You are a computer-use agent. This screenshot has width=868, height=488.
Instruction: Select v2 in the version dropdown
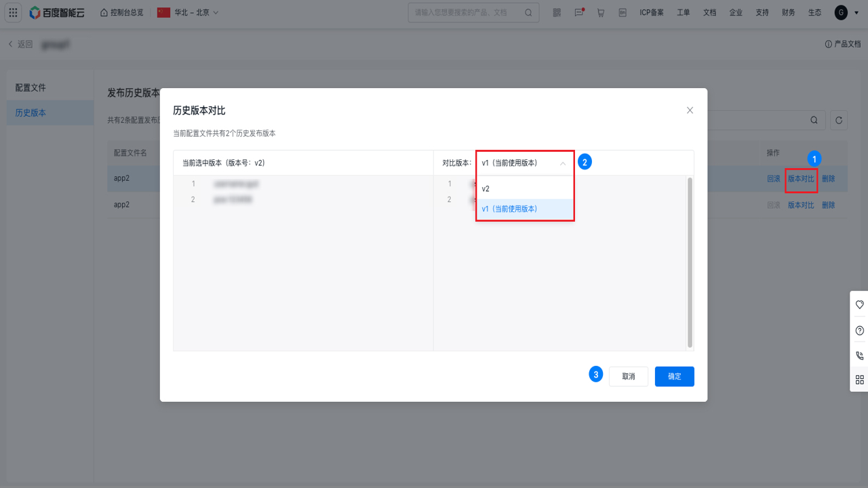[x=525, y=188]
